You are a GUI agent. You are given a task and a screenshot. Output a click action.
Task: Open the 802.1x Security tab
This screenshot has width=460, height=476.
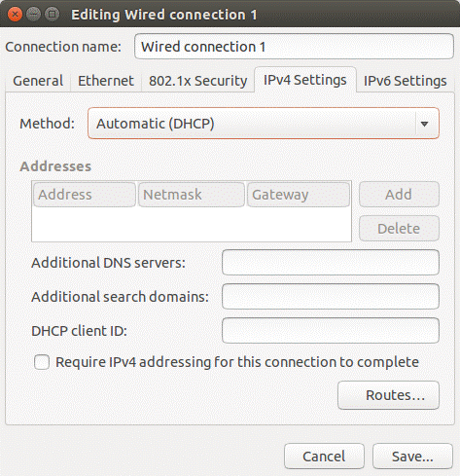pos(197,81)
